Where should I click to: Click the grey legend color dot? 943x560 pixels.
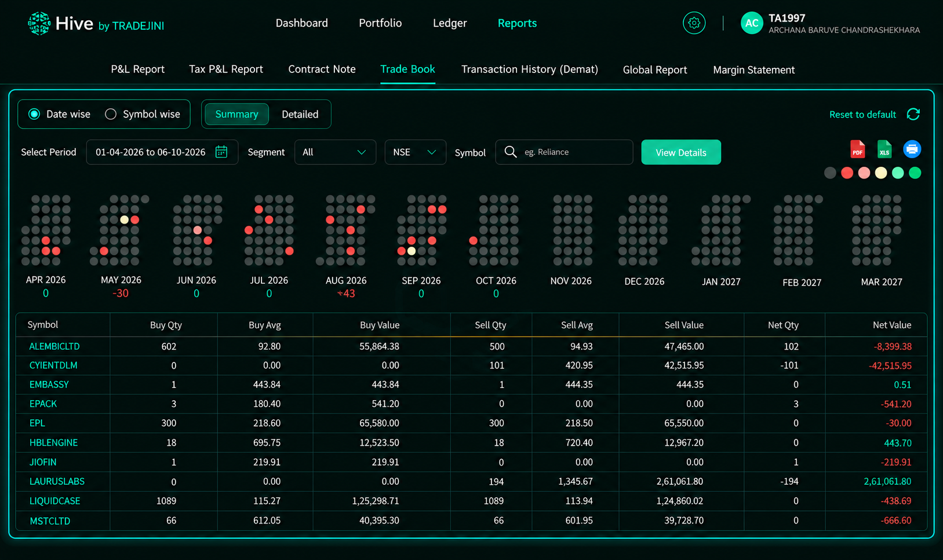[x=830, y=173]
